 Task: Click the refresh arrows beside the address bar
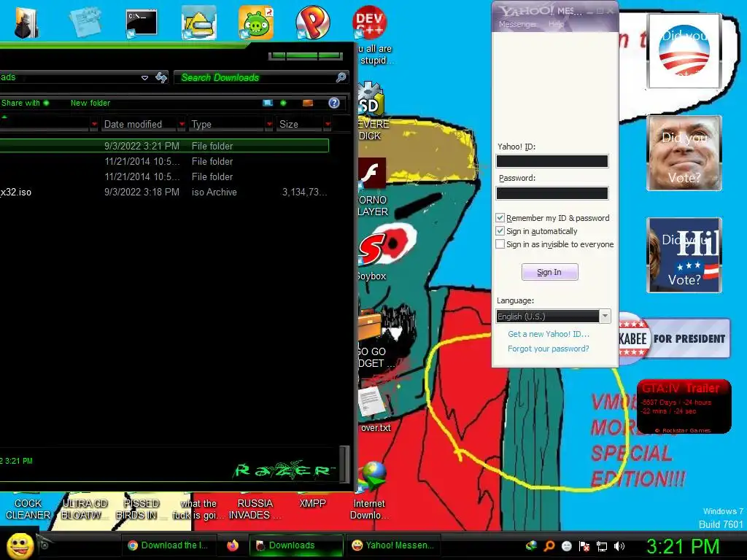pos(161,77)
